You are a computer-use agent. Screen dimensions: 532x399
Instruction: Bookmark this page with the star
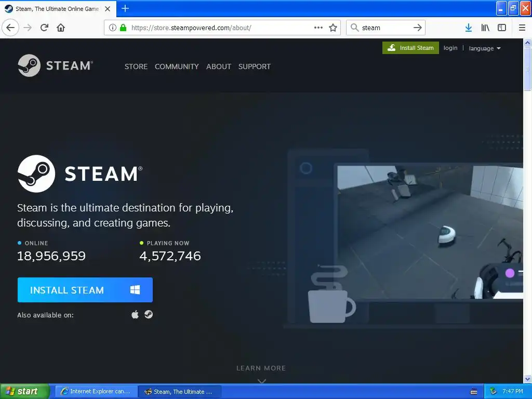coord(333,28)
